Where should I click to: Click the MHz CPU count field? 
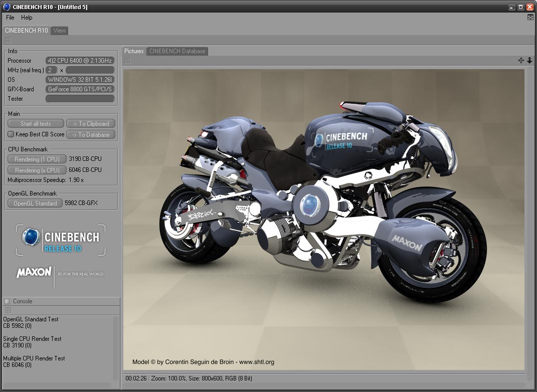[x=51, y=70]
